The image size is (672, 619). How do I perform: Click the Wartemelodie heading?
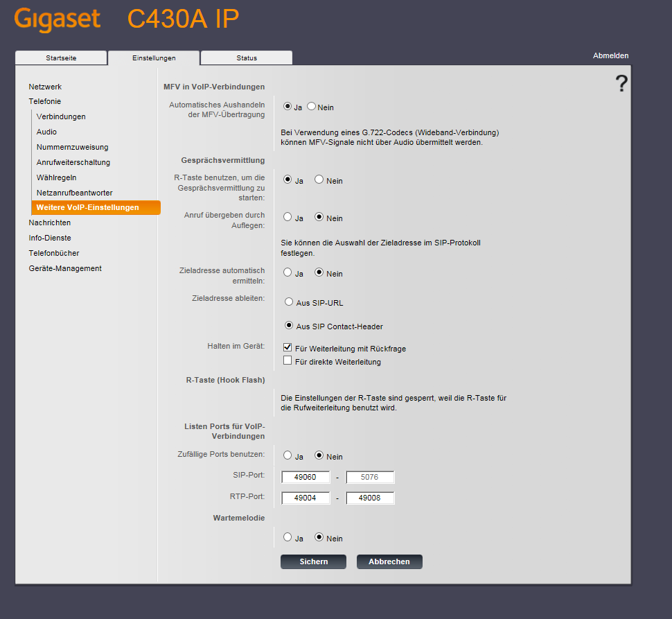click(x=239, y=518)
